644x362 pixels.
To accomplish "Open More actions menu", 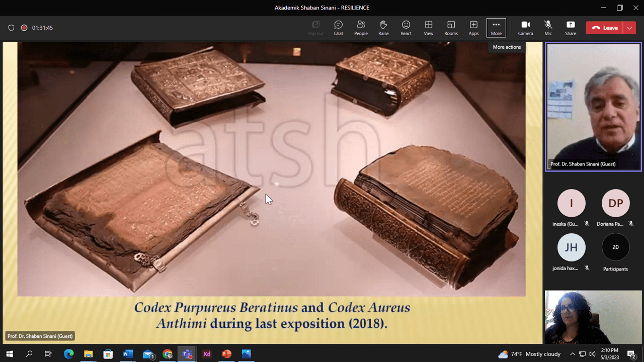I will pyautogui.click(x=496, y=28).
